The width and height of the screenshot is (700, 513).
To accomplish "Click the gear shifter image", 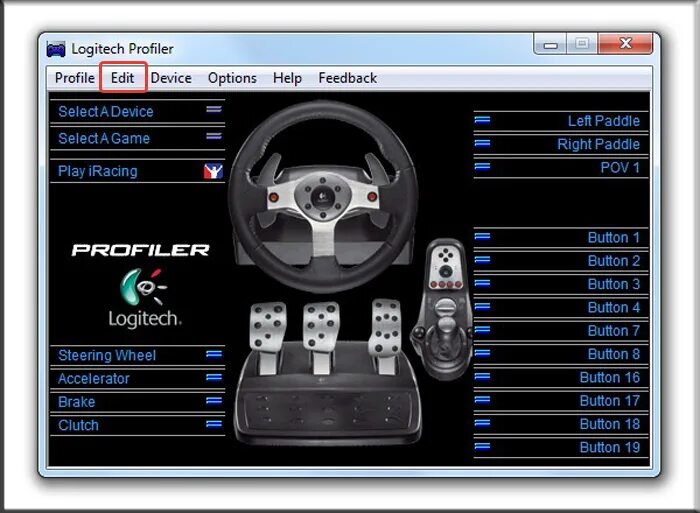I will pyautogui.click(x=442, y=310).
